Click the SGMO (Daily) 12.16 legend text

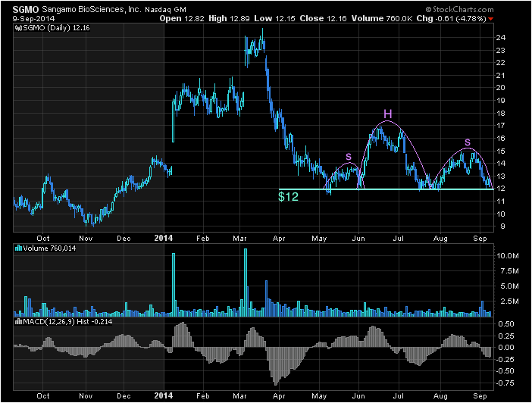pos(56,28)
